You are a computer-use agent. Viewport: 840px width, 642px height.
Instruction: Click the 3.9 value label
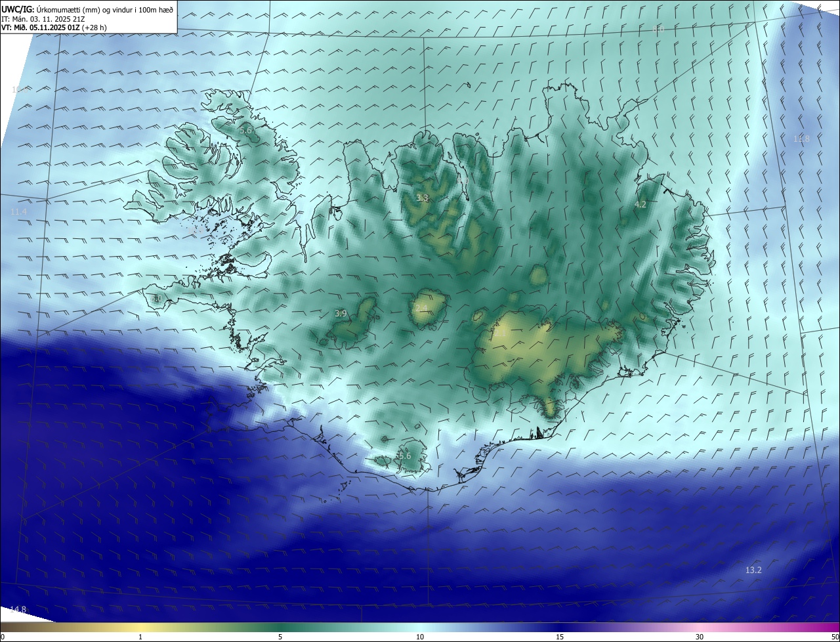[x=341, y=314]
